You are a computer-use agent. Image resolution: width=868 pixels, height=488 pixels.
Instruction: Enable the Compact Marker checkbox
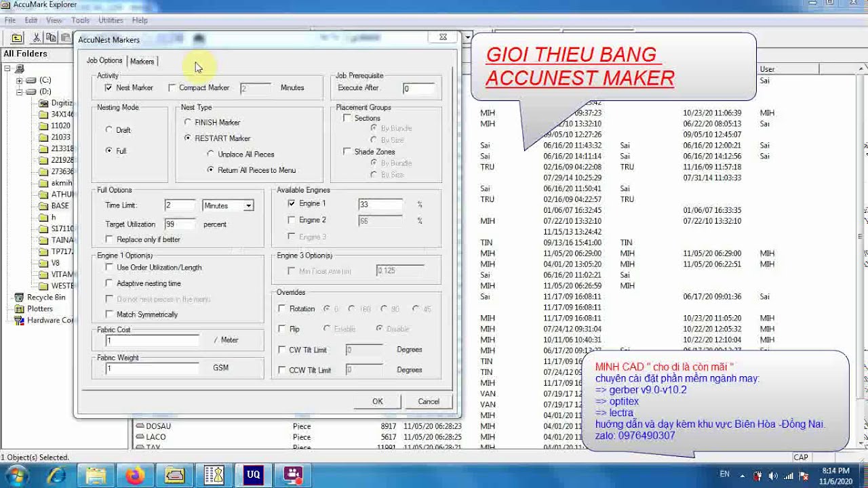tap(172, 87)
